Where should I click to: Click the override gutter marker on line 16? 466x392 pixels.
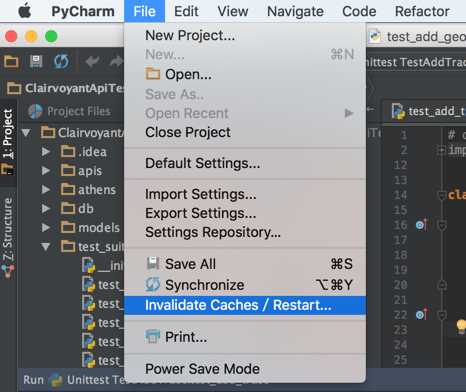[422, 225]
